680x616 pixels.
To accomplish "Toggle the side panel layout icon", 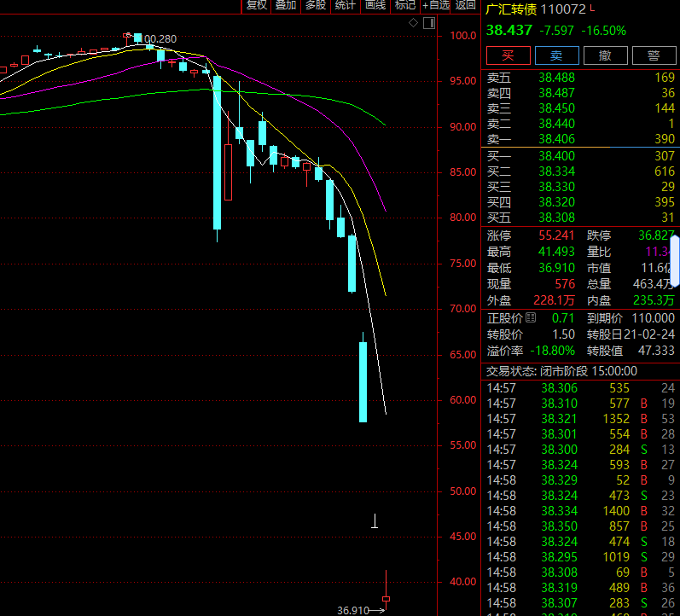I will click(429, 23).
